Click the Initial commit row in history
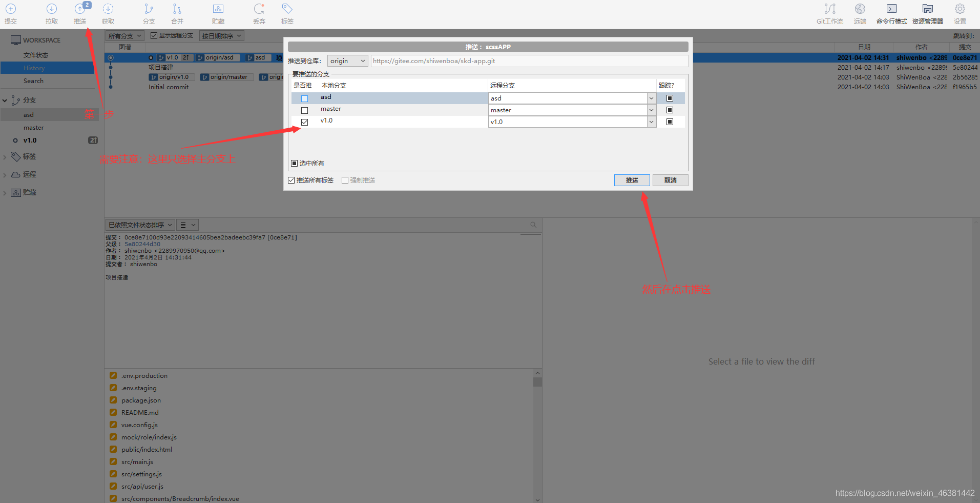The image size is (980, 503). (169, 87)
